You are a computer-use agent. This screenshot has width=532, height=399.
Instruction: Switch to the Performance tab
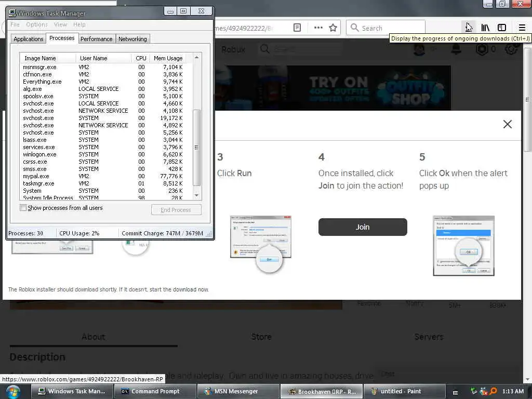96,38
